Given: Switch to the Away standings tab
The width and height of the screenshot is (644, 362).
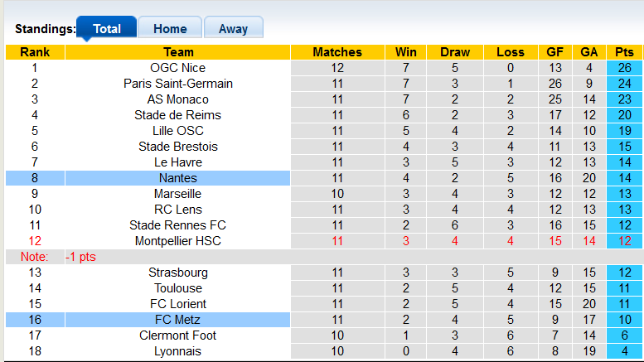Looking at the screenshot, I should tap(233, 29).
